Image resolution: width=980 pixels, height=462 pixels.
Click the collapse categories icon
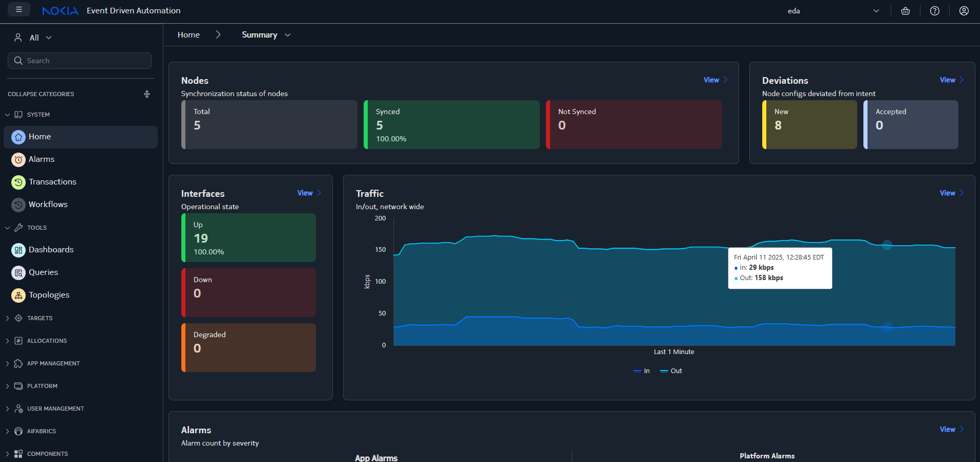click(x=147, y=94)
